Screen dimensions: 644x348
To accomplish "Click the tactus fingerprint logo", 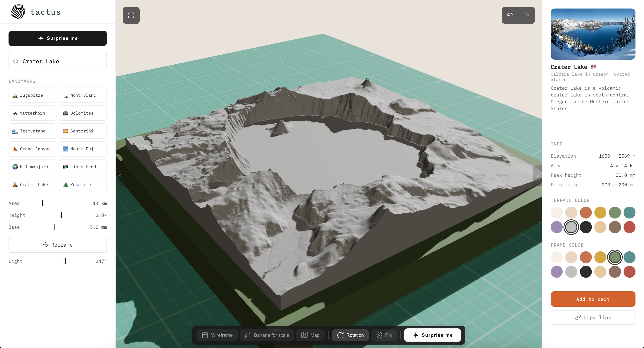I will [18, 12].
